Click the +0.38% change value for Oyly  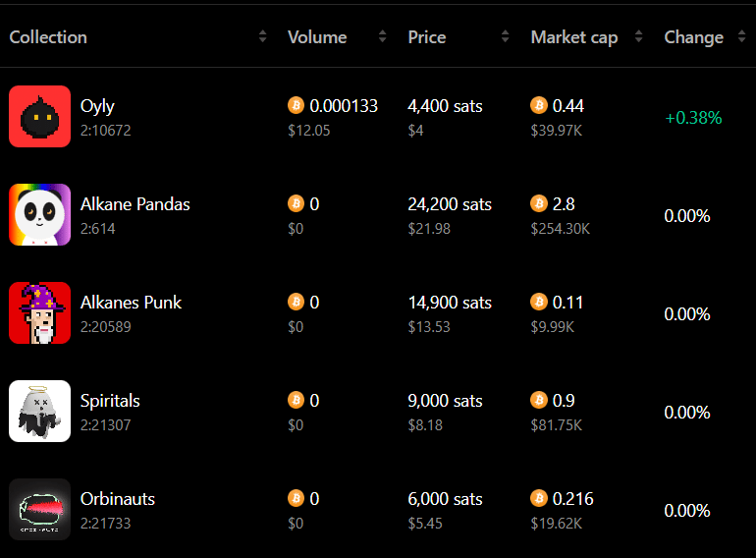693,118
